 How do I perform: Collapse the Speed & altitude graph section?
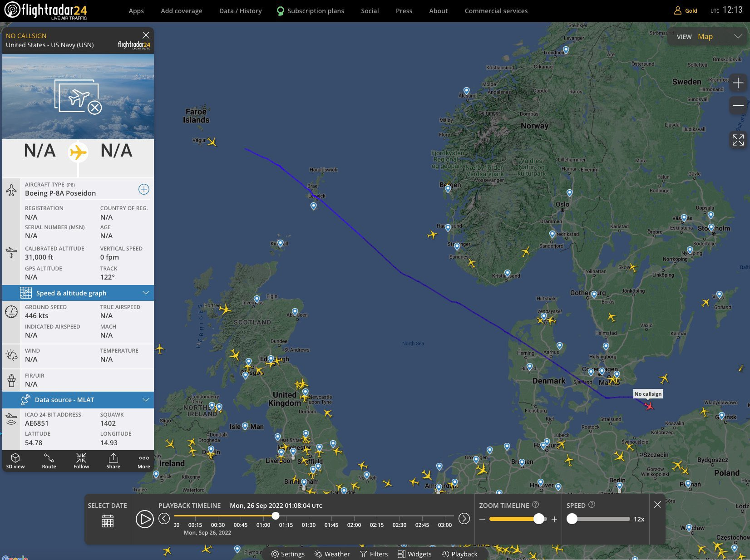78,293
